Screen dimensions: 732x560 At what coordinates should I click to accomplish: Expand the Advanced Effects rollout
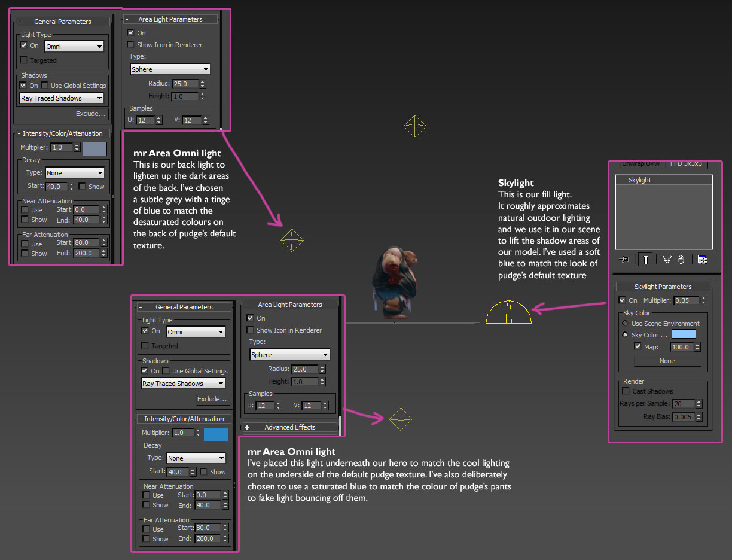290,427
